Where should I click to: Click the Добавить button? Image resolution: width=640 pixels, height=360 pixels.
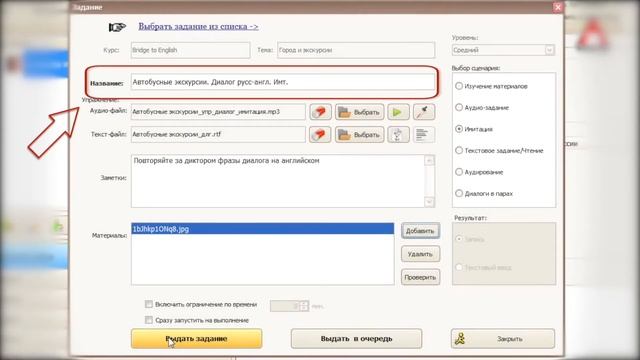[420, 231]
